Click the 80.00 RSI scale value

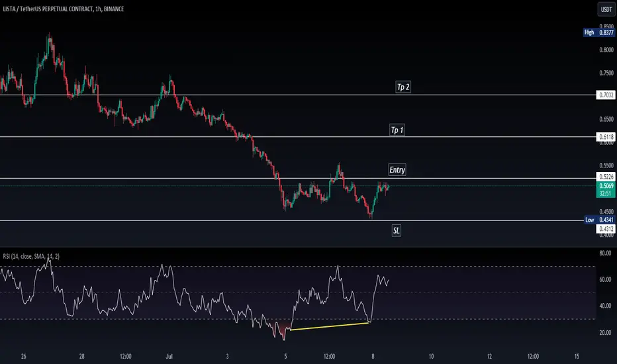[605, 253]
